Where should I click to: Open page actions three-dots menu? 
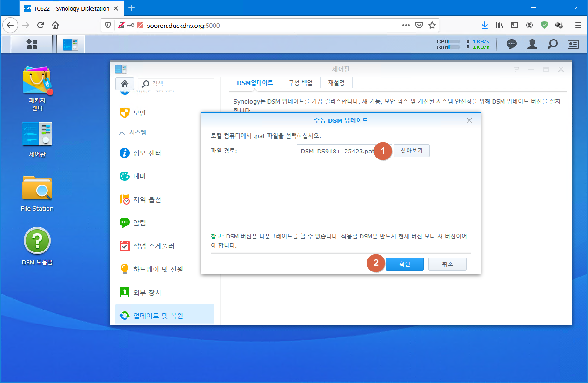click(x=406, y=25)
